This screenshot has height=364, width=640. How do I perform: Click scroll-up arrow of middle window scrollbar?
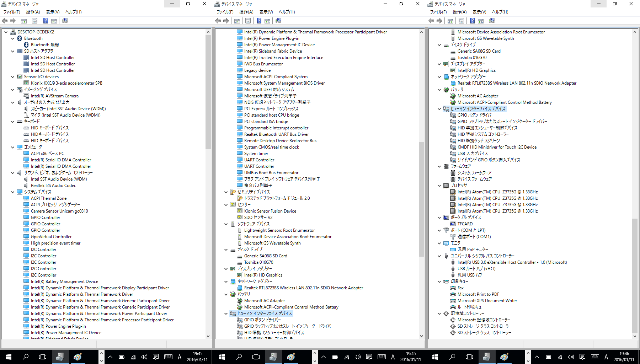click(421, 32)
